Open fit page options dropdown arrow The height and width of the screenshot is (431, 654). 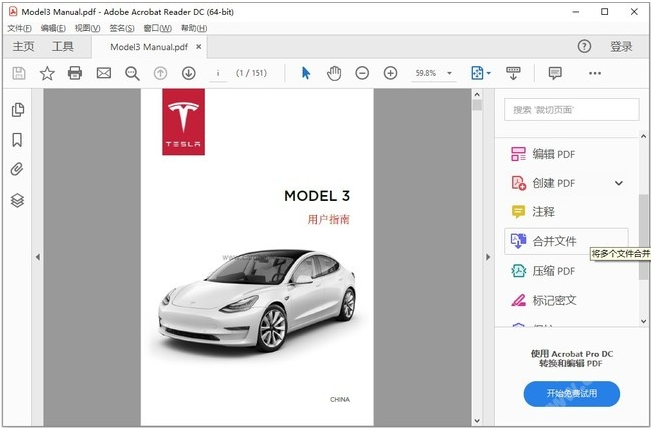[x=489, y=73]
